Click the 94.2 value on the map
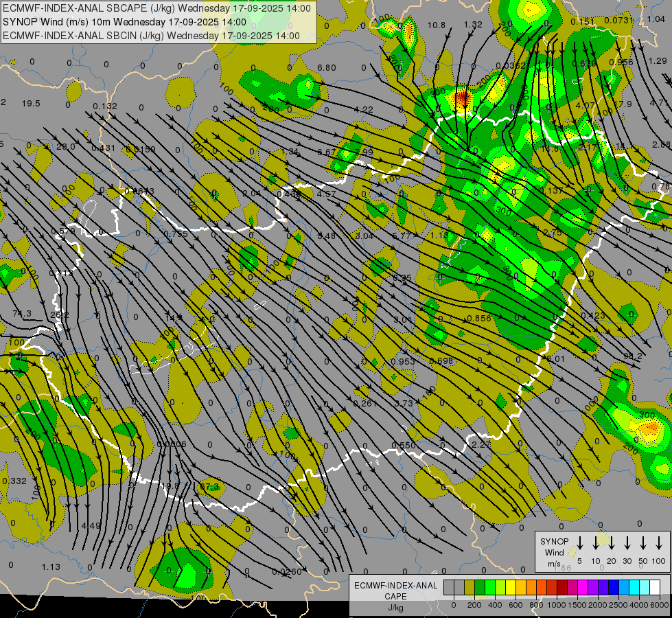 pos(632,356)
